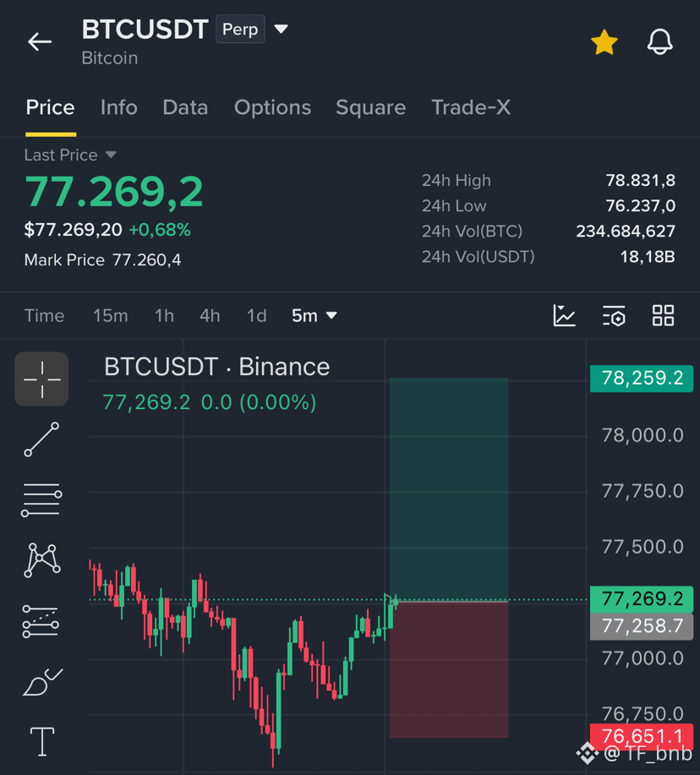
Task: Open the 5m interval dropdown
Action: pos(314,315)
